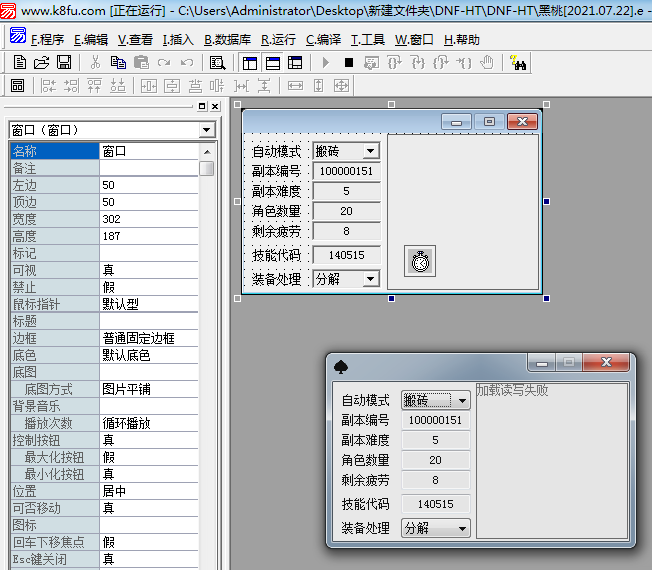The image size is (652, 570).
Task: Open the R.运行 menu
Action: [x=278, y=40]
